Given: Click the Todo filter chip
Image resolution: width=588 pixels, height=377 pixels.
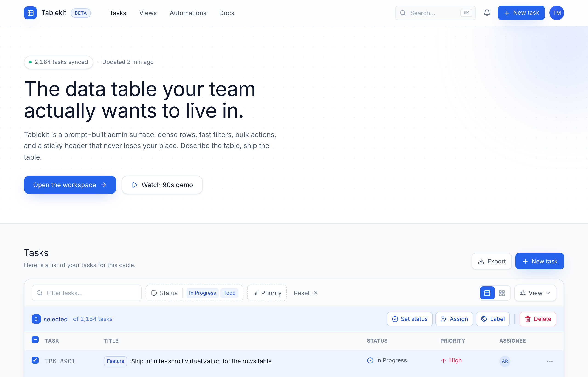Looking at the screenshot, I should click(x=229, y=293).
